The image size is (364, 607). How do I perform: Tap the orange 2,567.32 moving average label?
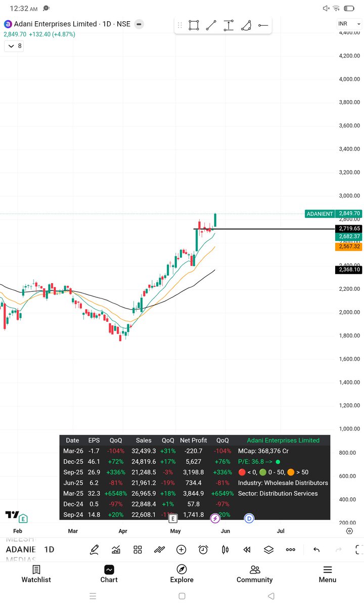pos(348,246)
